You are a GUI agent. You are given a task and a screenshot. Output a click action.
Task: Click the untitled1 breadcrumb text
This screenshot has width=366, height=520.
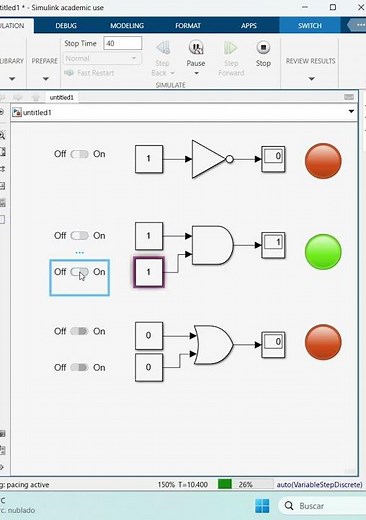pos(37,113)
